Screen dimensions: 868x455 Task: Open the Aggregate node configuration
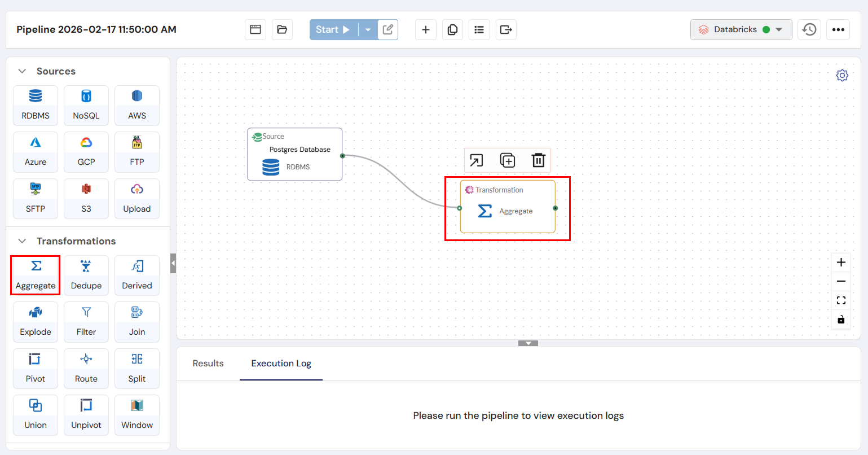[x=477, y=160]
